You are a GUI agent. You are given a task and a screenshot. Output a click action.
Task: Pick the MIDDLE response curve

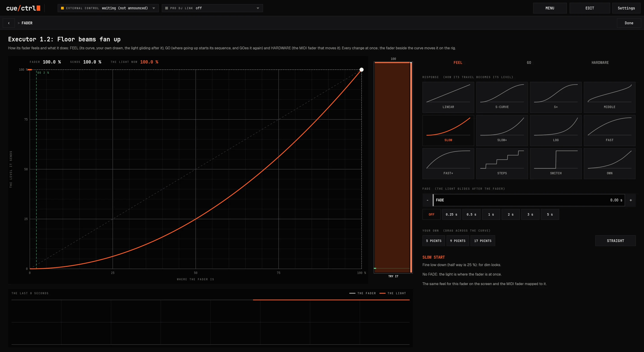click(x=609, y=97)
